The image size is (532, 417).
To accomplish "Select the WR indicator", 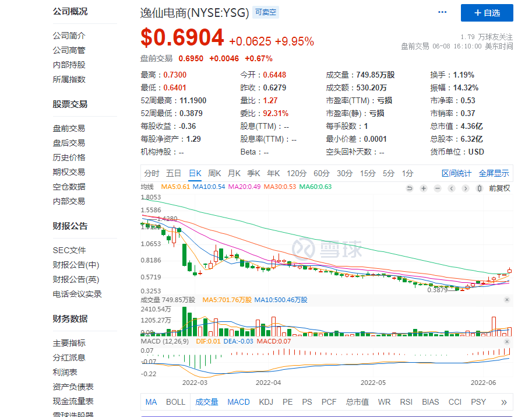I will click(x=384, y=402).
